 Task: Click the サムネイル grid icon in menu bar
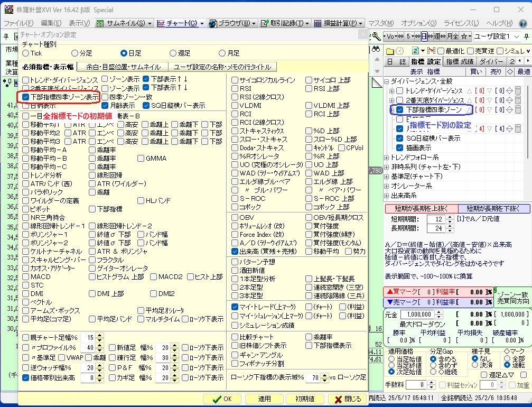100,23
